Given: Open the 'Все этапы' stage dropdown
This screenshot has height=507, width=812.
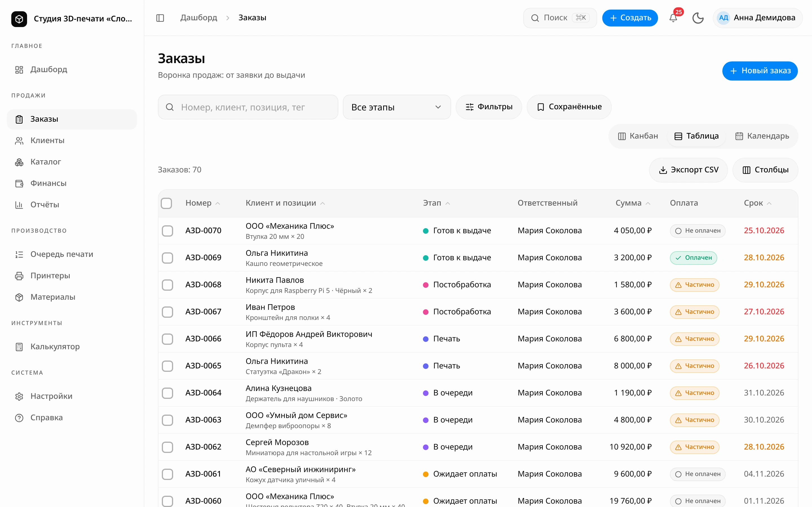Looking at the screenshot, I should point(397,107).
